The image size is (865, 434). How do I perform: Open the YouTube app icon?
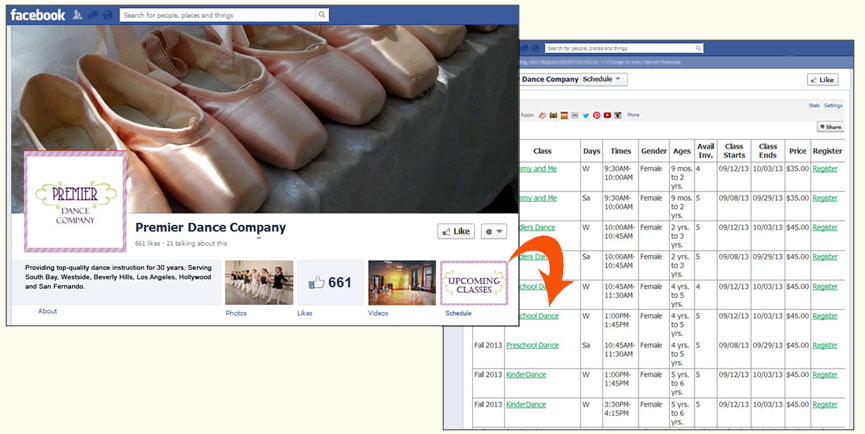coord(607,115)
